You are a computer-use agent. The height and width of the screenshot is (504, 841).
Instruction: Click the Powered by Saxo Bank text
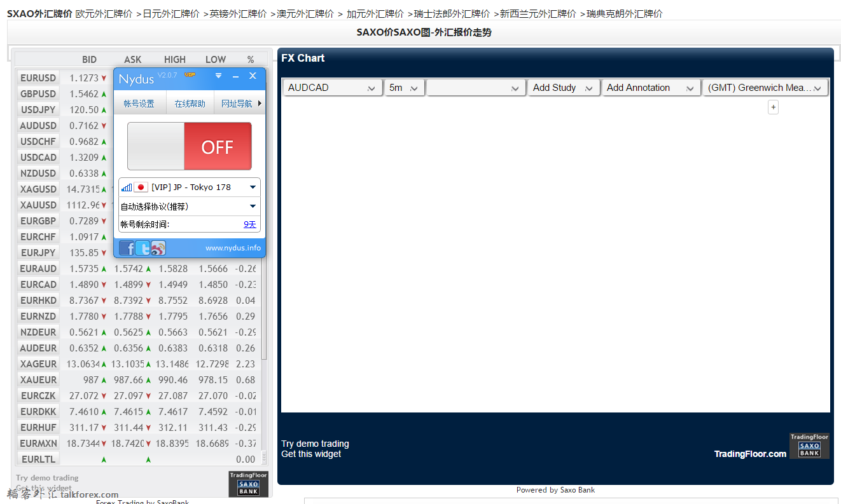[555, 490]
